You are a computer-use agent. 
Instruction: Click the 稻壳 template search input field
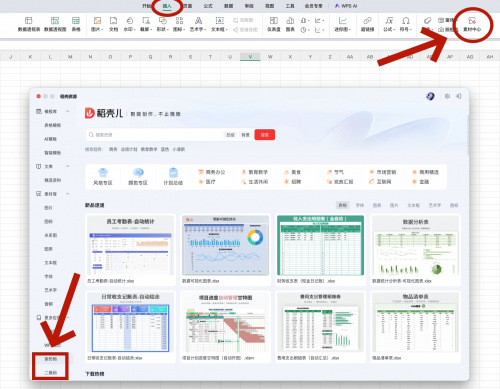click(x=155, y=135)
